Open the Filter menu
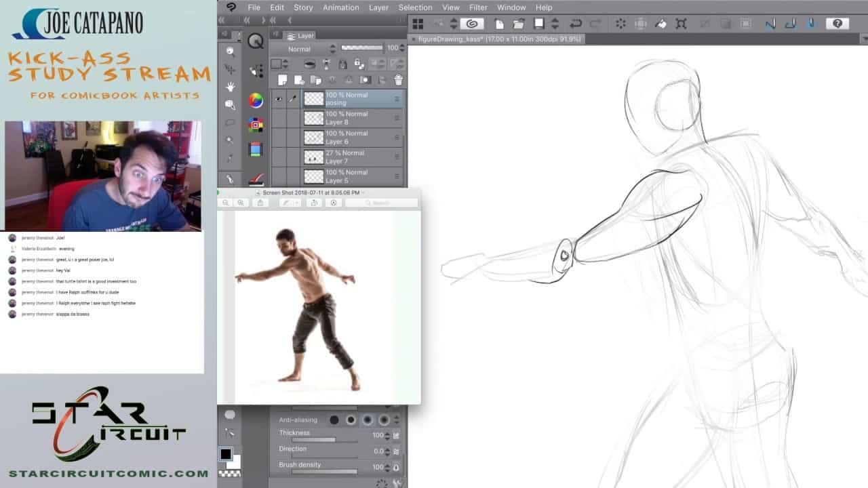868x488 pixels. click(478, 7)
